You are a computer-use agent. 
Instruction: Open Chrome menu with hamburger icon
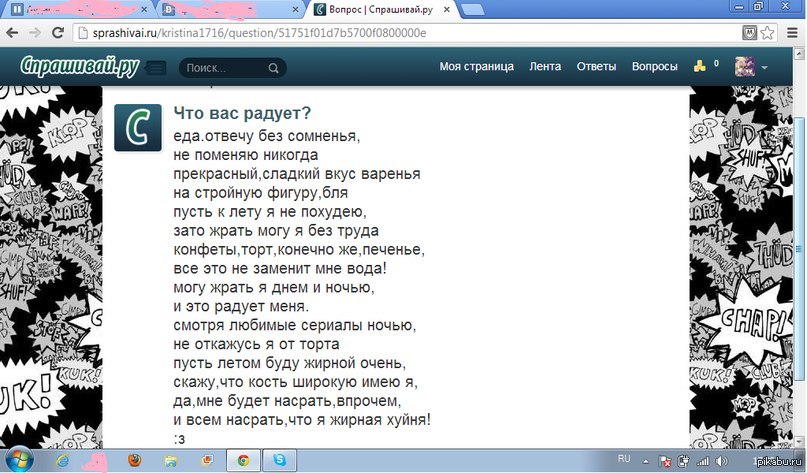click(790, 33)
